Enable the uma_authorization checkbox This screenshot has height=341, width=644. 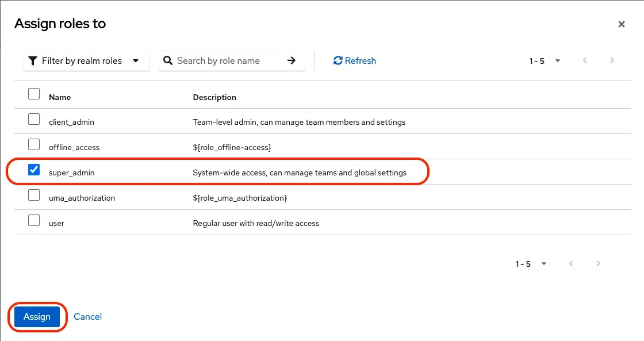pos(34,195)
